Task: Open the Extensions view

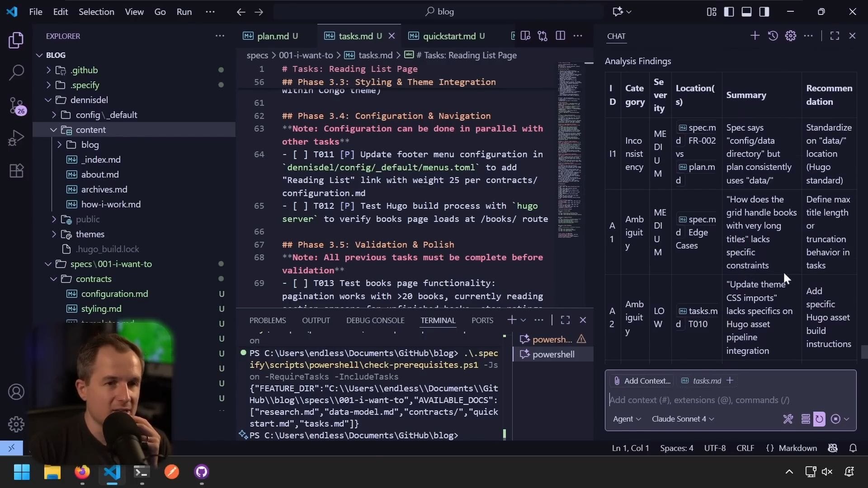Action: tap(16, 171)
